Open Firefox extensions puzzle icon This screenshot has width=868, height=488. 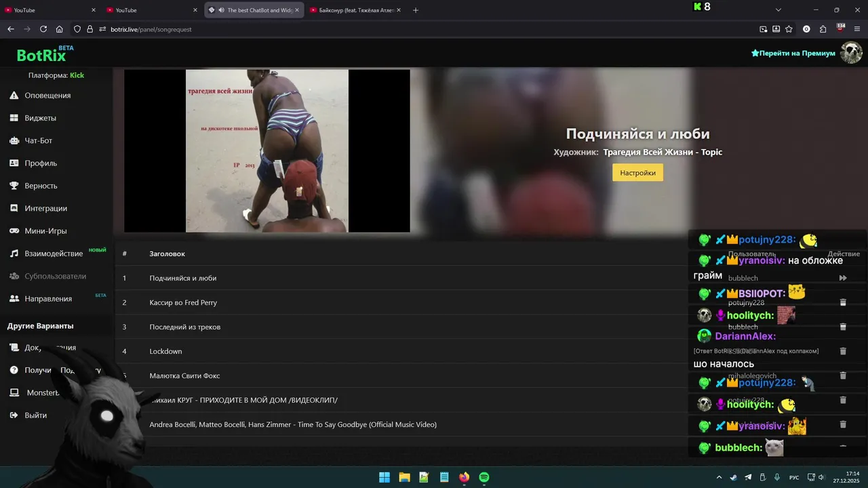823,29
